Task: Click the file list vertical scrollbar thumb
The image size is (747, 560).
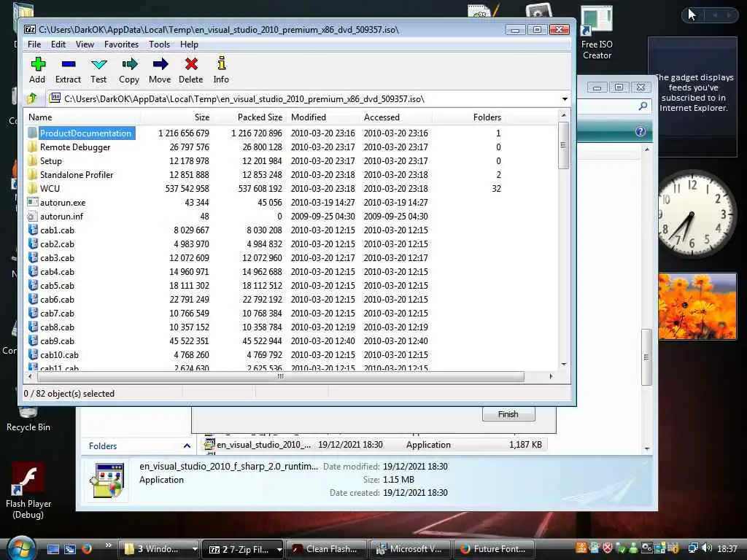Action: (564, 145)
